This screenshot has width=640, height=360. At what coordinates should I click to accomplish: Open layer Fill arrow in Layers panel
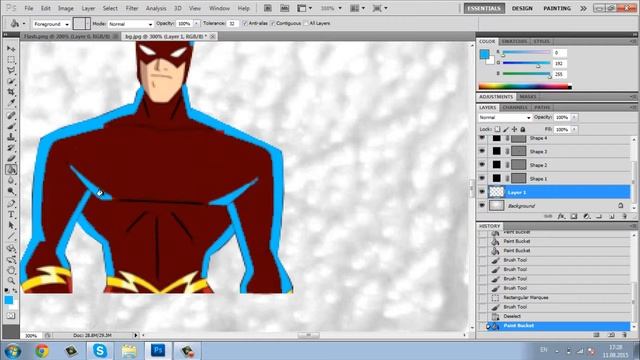coord(574,129)
